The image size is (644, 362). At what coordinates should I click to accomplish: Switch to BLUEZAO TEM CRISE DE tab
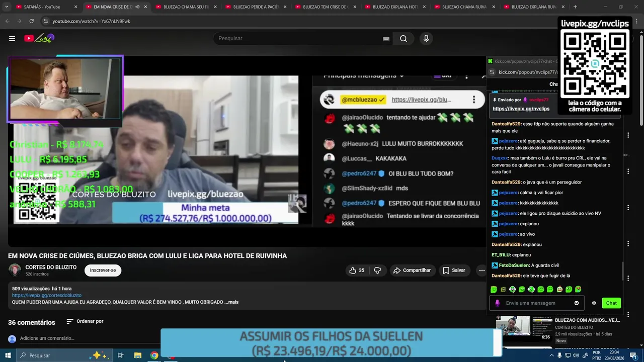click(326, 7)
